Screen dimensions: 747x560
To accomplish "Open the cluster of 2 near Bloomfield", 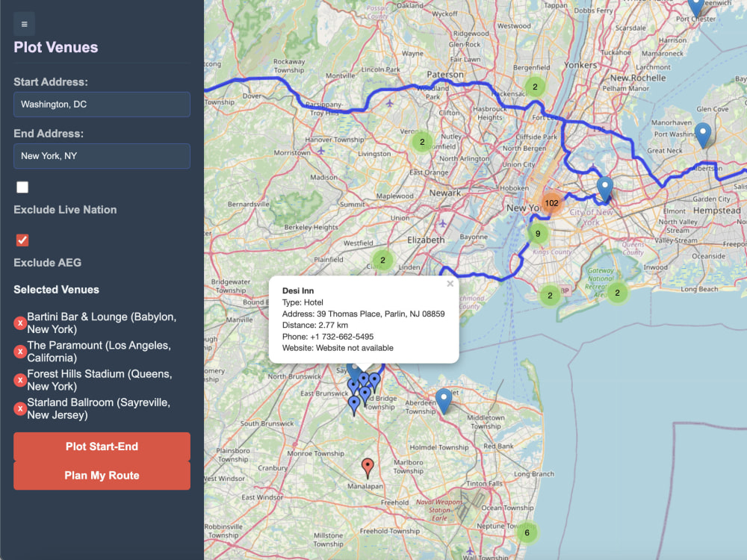I will pyautogui.click(x=421, y=142).
